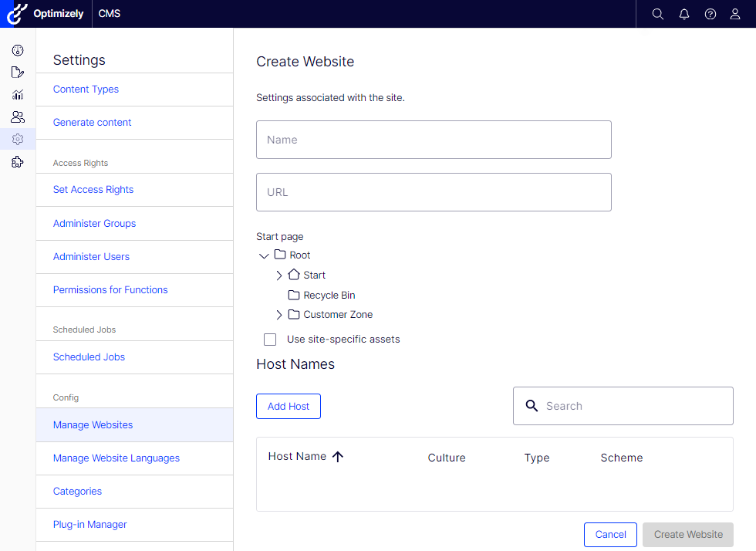Click the search magnifier in top bar
Viewport: 756px width, 551px height.
(657, 14)
